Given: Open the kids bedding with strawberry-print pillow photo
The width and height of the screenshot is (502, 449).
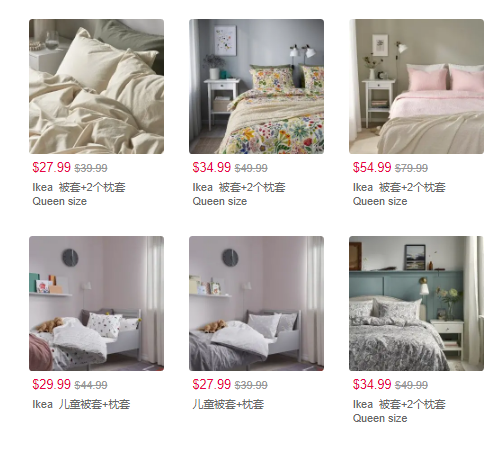Looking at the screenshot, I should pyautogui.click(x=96, y=303).
